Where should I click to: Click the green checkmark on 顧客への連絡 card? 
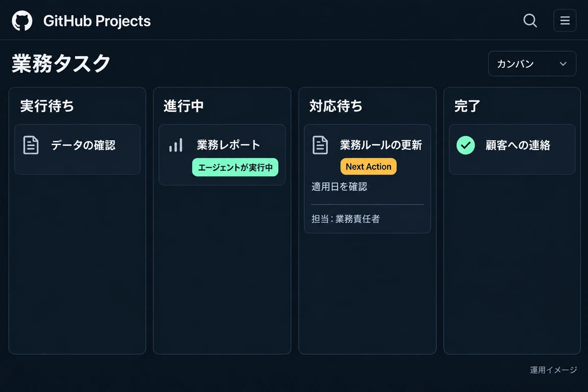(465, 145)
